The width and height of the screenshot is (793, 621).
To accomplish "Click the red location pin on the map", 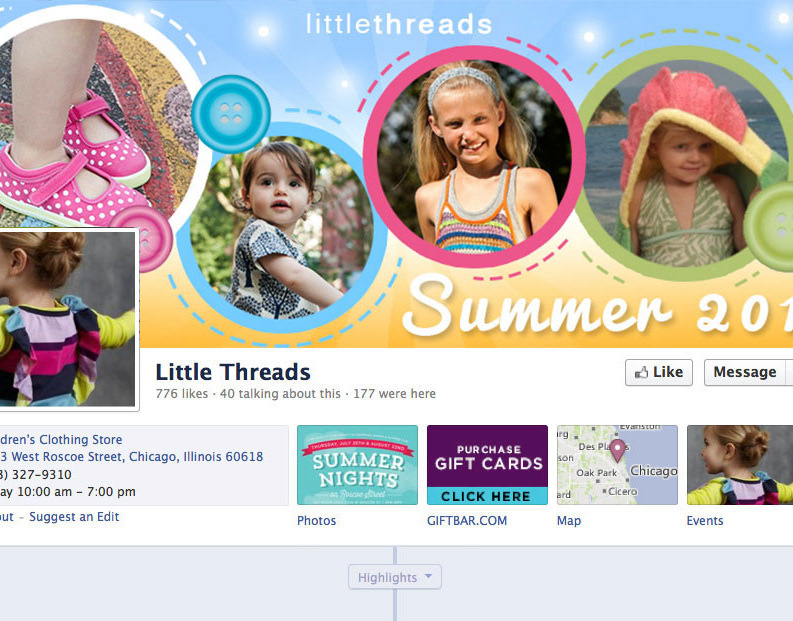I will (618, 450).
